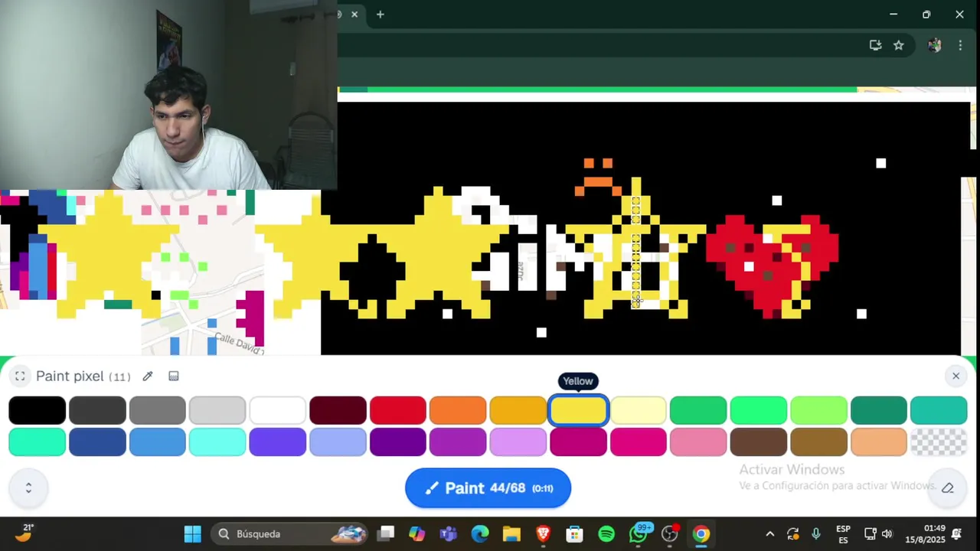Open Task View from the taskbar

[386, 533]
